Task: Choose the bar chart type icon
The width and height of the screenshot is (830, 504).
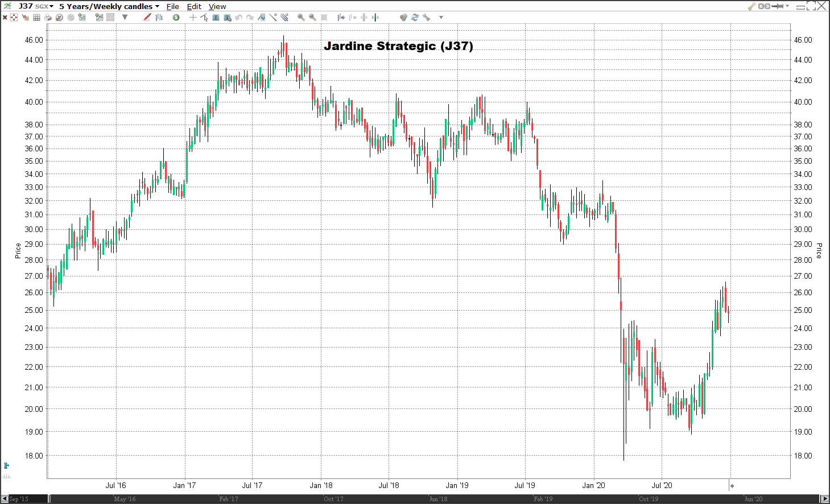Action: pos(159,17)
